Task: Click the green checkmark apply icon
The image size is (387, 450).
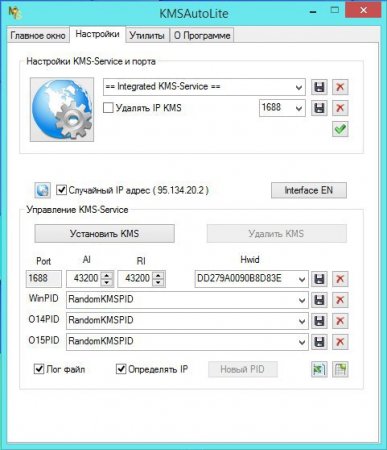Action: (x=340, y=129)
